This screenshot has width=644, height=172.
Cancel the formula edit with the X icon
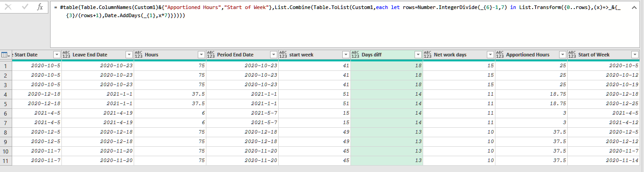click(x=8, y=7)
